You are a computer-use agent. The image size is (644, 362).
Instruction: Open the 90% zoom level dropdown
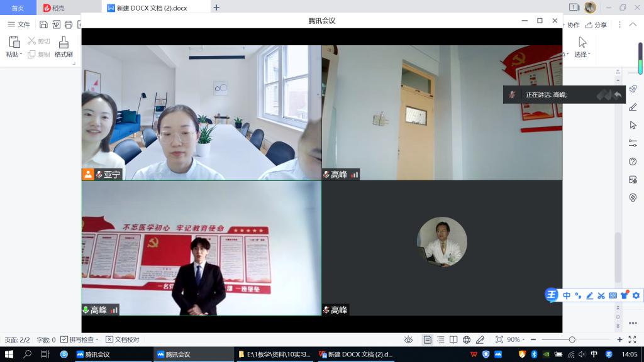coord(516,339)
